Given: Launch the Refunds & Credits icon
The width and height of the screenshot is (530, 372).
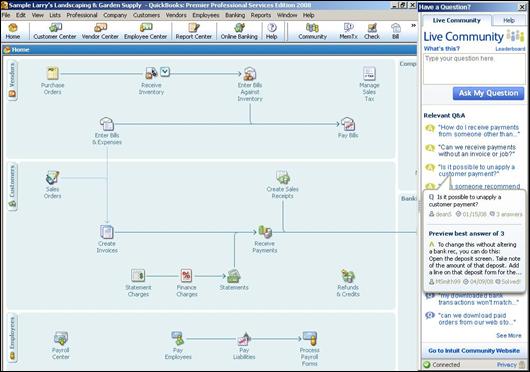Looking at the screenshot, I should click(347, 276).
